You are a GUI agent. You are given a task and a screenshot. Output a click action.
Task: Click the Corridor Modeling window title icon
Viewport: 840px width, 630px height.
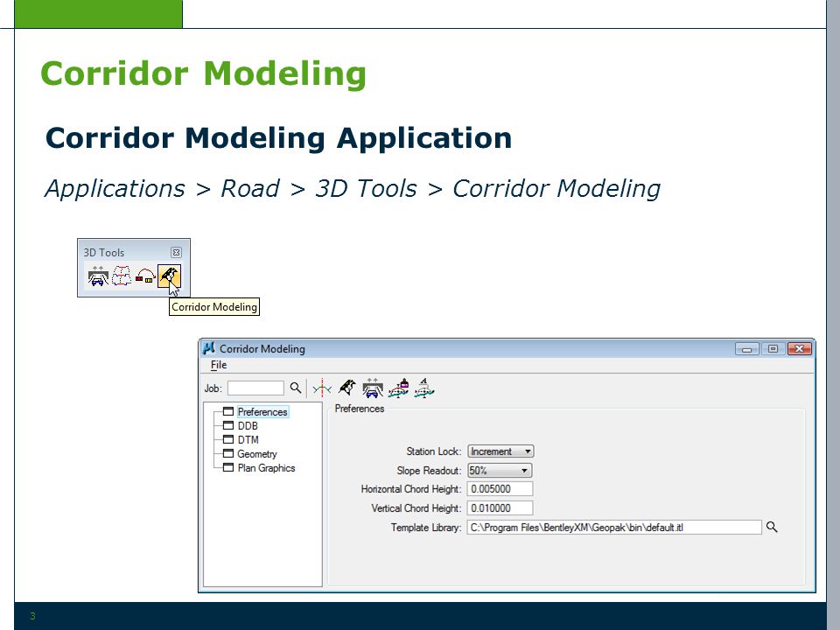coord(208,348)
